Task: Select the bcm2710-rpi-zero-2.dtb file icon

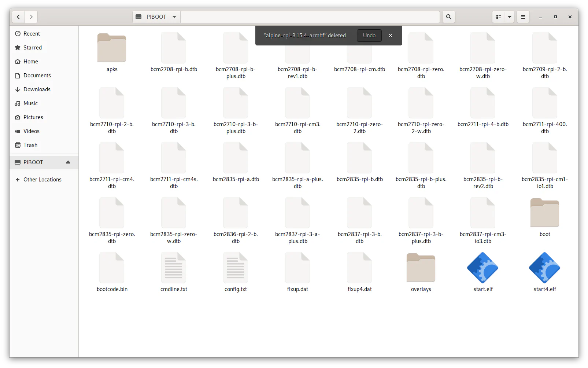Action: point(359,103)
